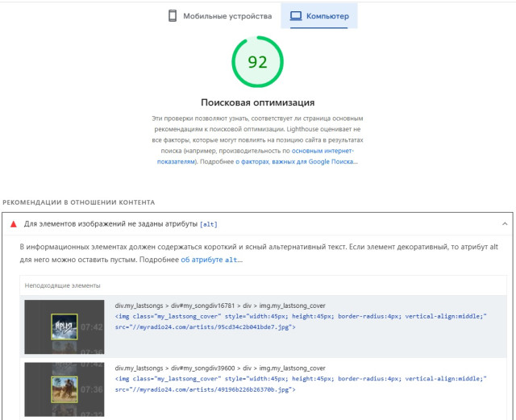516x420 pixels.
Task: Click the red warning triangle icon
Action: coord(13,224)
